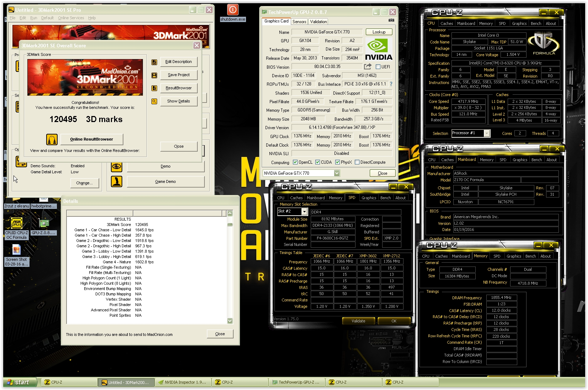This screenshot has height=390, width=588.
Task: Click the BIOS version share icon
Action: [x=368, y=67]
